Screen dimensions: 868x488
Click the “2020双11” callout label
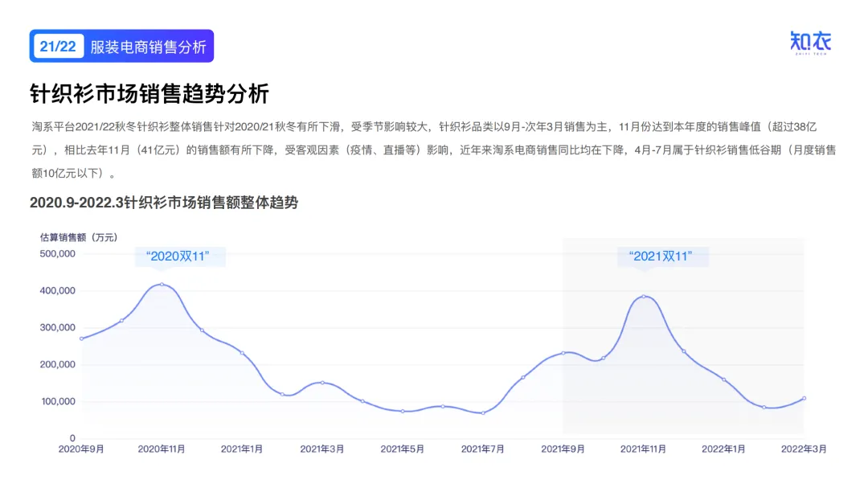click(178, 256)
